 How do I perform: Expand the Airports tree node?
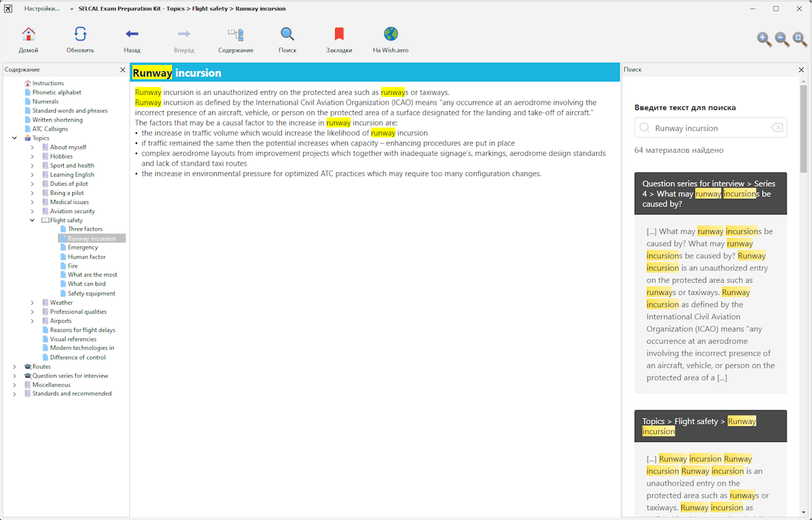point(32,320)
